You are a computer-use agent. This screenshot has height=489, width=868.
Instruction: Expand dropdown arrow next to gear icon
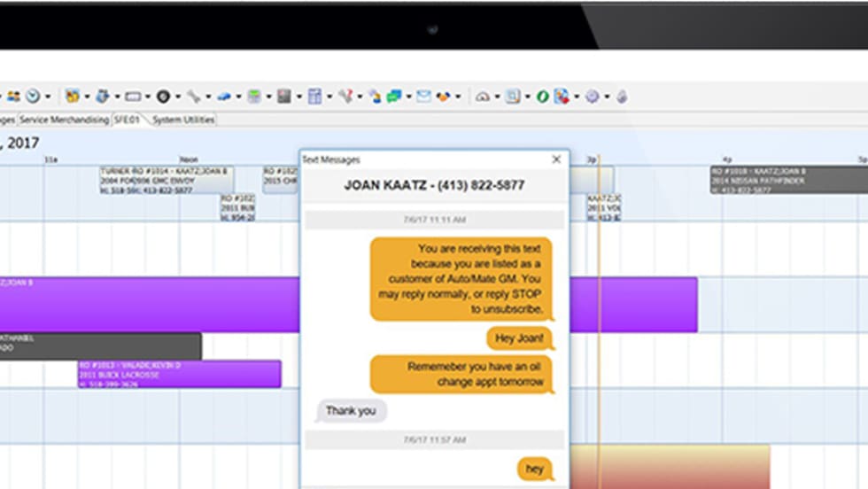pos(607,97)
